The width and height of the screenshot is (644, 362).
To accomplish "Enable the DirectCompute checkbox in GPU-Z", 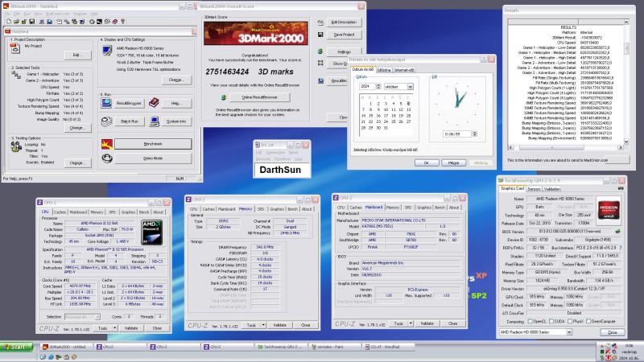I will (x=588, y=321).
